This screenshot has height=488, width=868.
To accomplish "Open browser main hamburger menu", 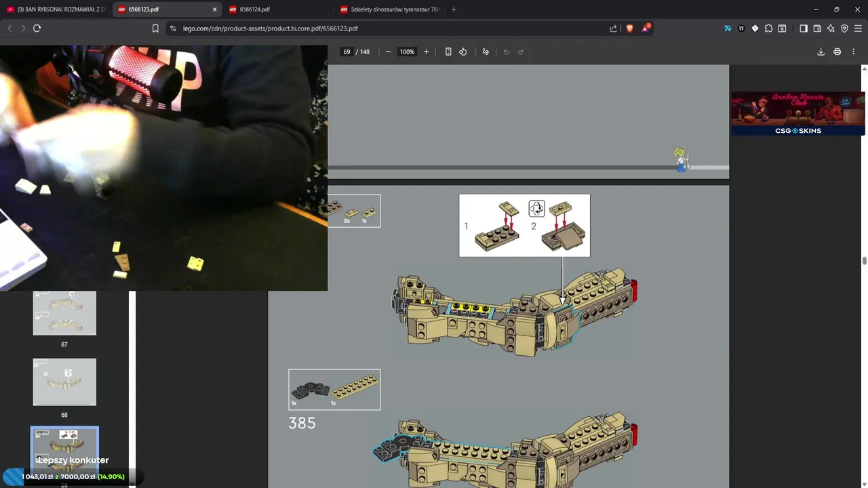I will click(x=858, y=28).
